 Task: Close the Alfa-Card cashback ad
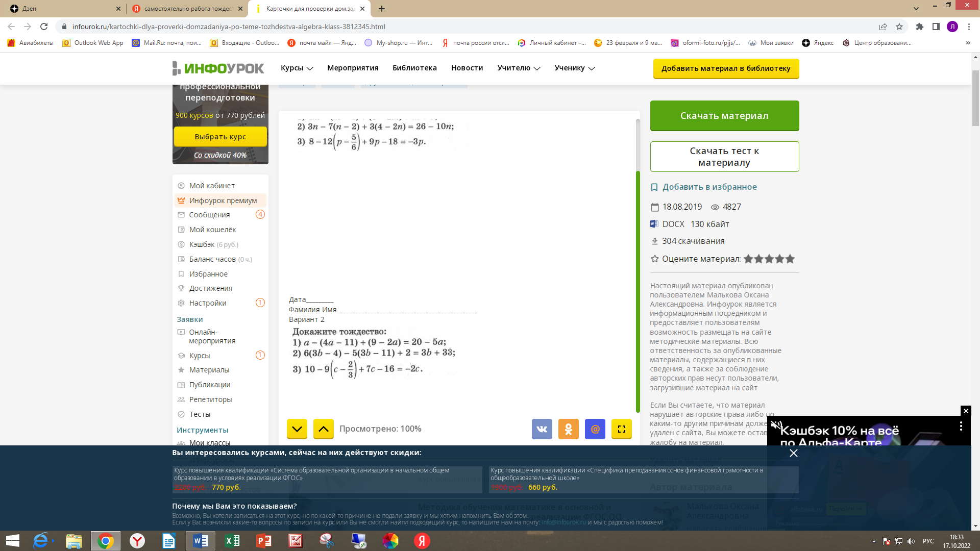click(966, 411)
